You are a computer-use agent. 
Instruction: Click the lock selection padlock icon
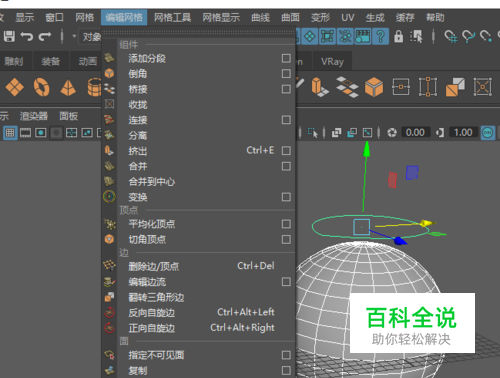398,36
